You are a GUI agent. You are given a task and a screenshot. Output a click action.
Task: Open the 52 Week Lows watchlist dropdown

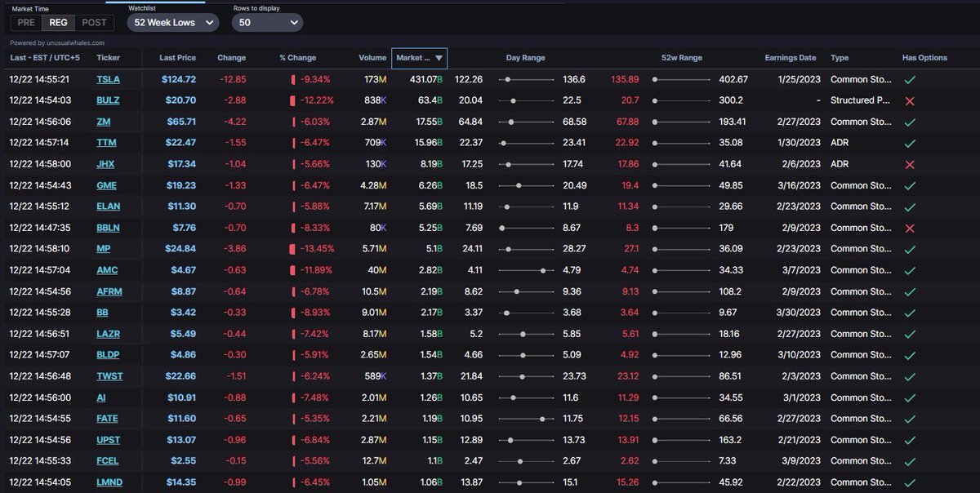pyautogui.click(x=173, y=23)
